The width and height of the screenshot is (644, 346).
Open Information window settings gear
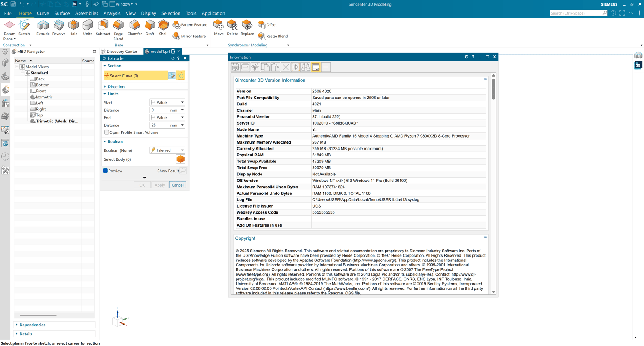pyautogui.click(x=467, y=57)
